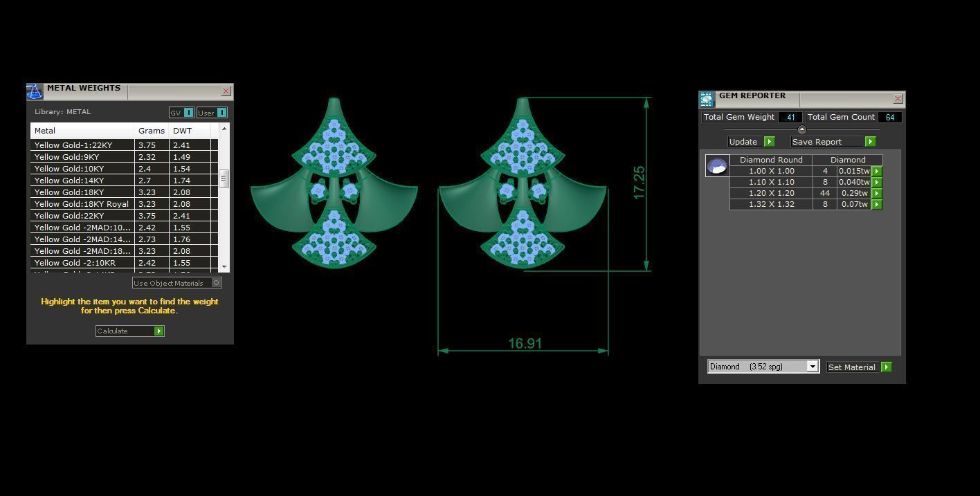Select the diamond gem thumbnail in Gem Reporter
This screenshot has width=980, height=496.
click(x=717, y=166)
